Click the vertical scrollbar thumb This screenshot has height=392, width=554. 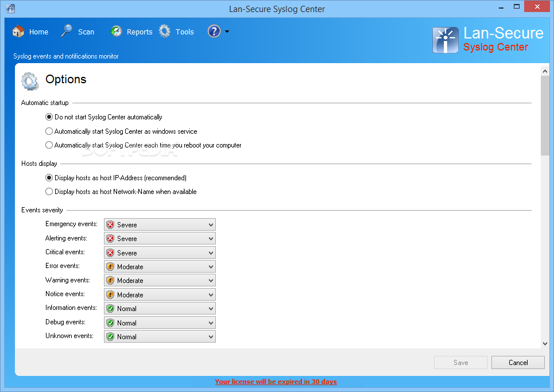545,115
